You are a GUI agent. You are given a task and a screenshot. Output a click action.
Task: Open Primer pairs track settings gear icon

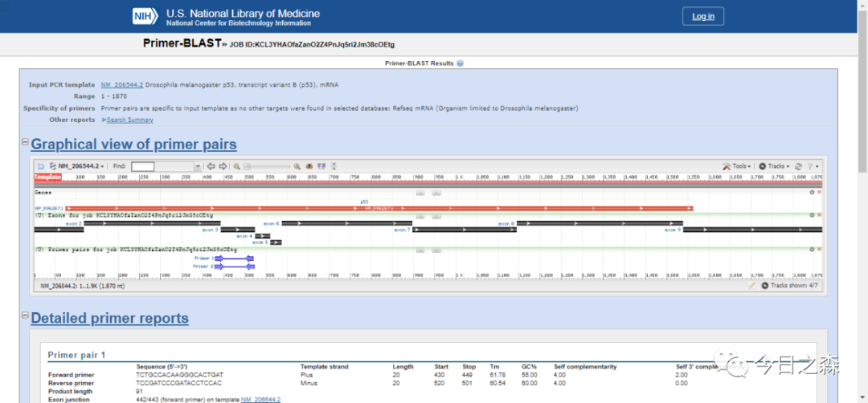(812, 250)
